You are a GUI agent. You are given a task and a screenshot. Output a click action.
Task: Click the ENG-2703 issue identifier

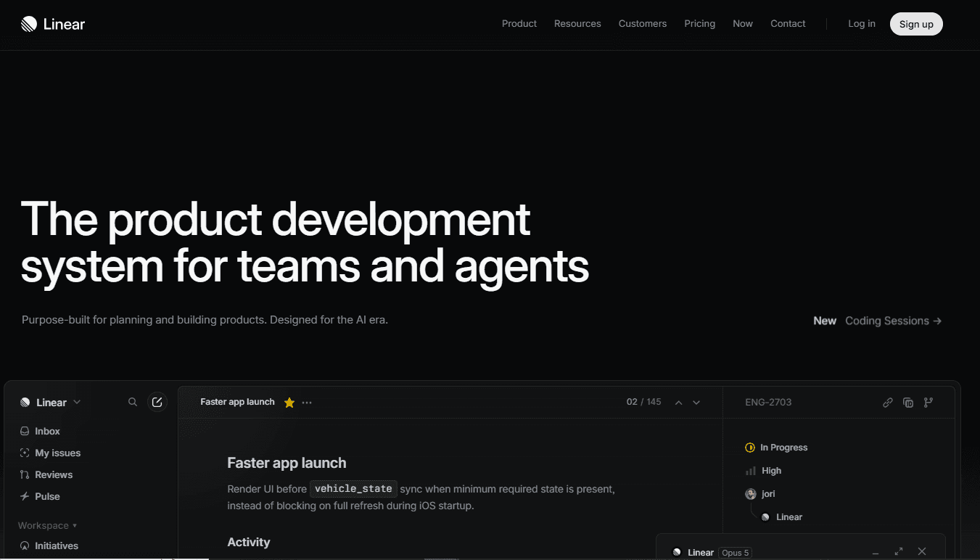(x=768, y=403)
